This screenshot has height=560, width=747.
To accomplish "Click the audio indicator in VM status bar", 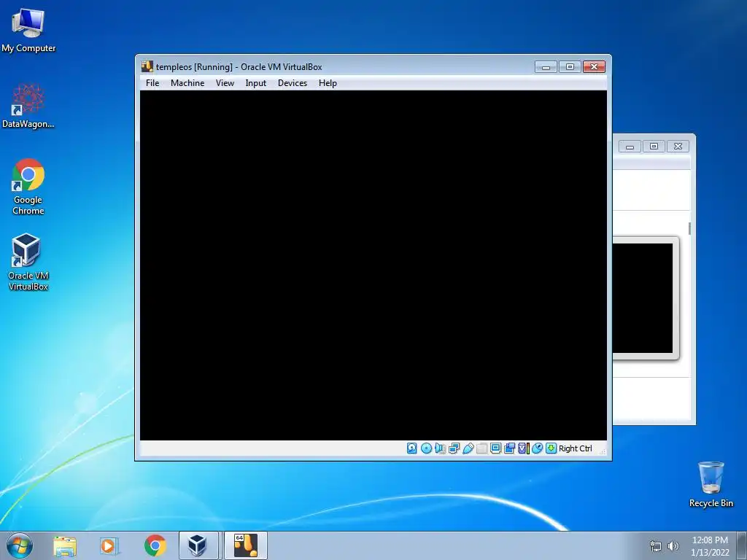I will click(x=440, y=448).
